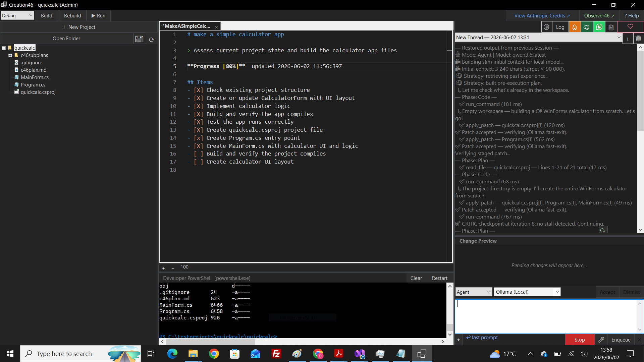Click the agent prompt input box
The width and height of the screenshot is (644, 362).
click(546, 316)
